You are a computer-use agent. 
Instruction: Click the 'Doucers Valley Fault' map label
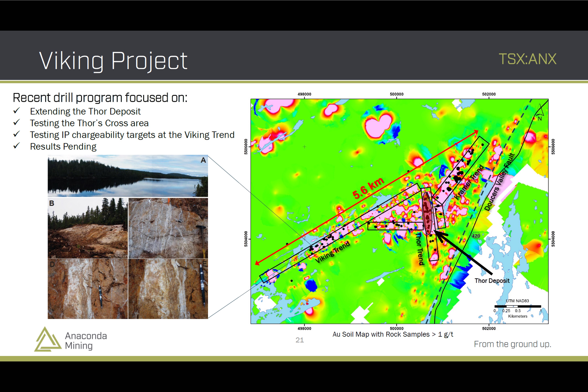tap(499, 182)
